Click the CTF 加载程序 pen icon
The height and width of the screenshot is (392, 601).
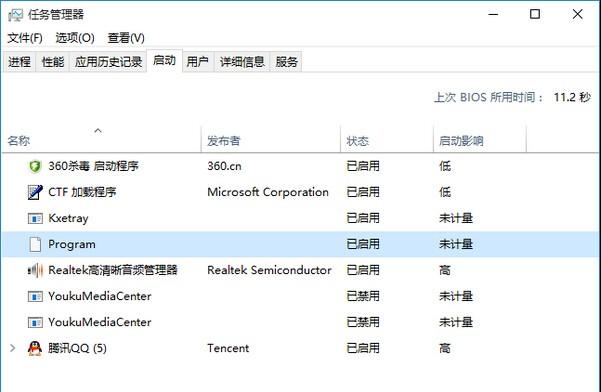(x=35, y=192)
